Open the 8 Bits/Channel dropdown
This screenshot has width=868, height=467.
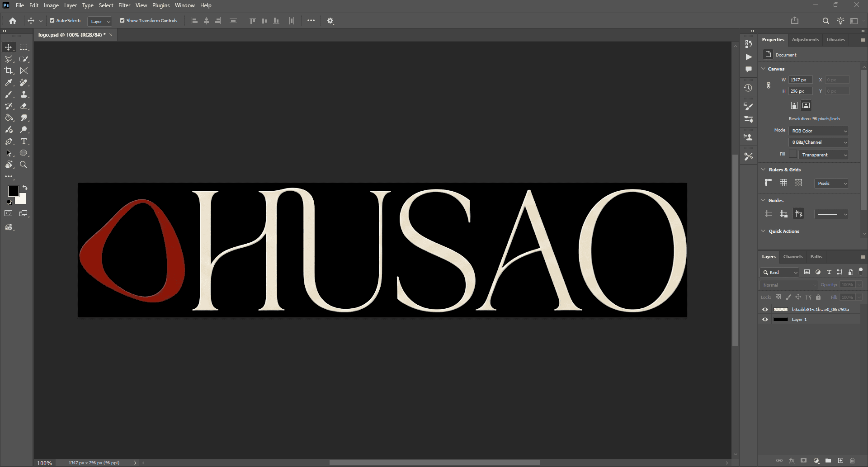819,142
